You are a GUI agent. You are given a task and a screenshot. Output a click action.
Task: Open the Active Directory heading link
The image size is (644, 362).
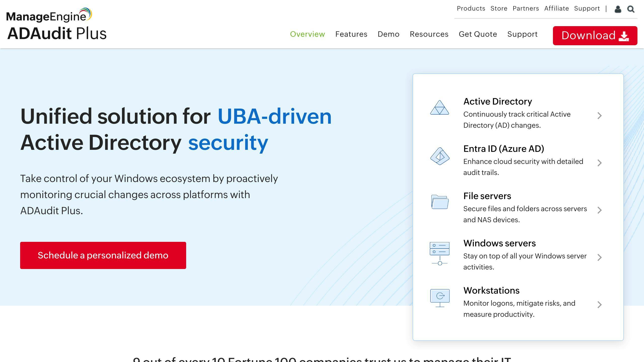click(498, 102)
